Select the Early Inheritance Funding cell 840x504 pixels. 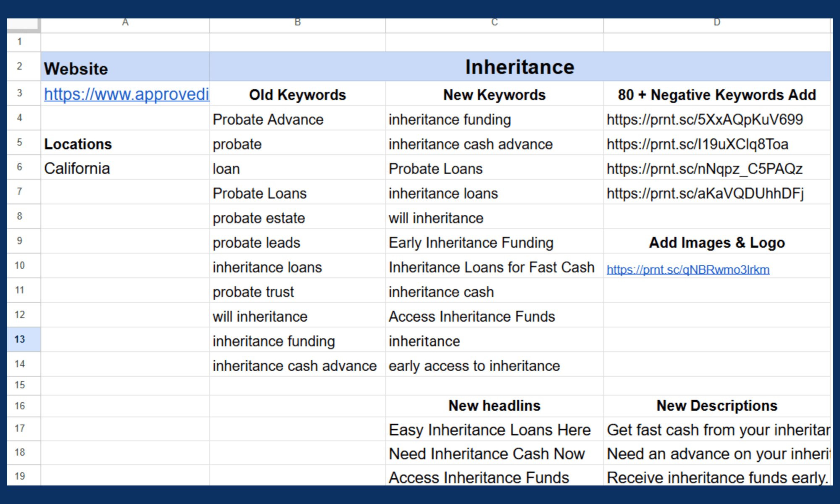tap(494, 241)
